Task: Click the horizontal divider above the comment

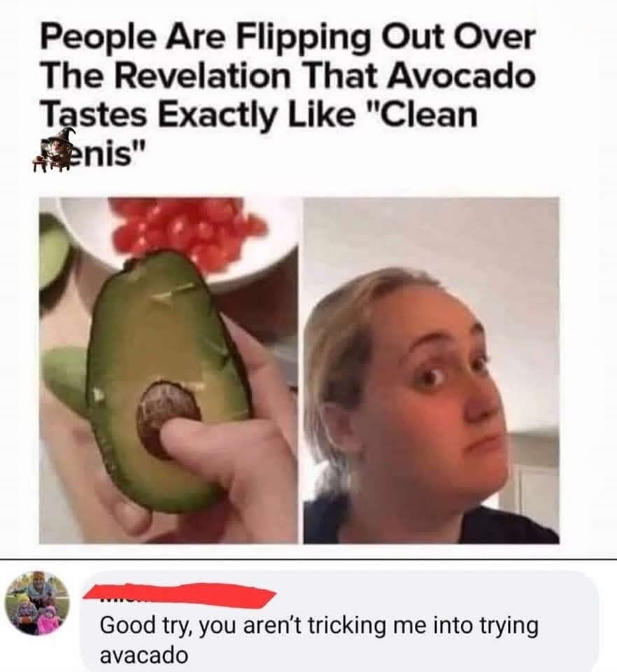Action: (308, 559)
